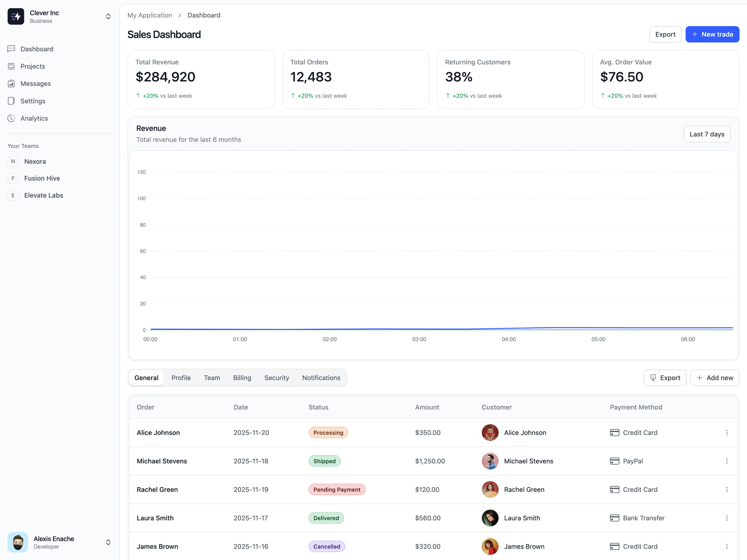
Task: Open the Last 7 days range selector
Action: [x=707, y=134]
